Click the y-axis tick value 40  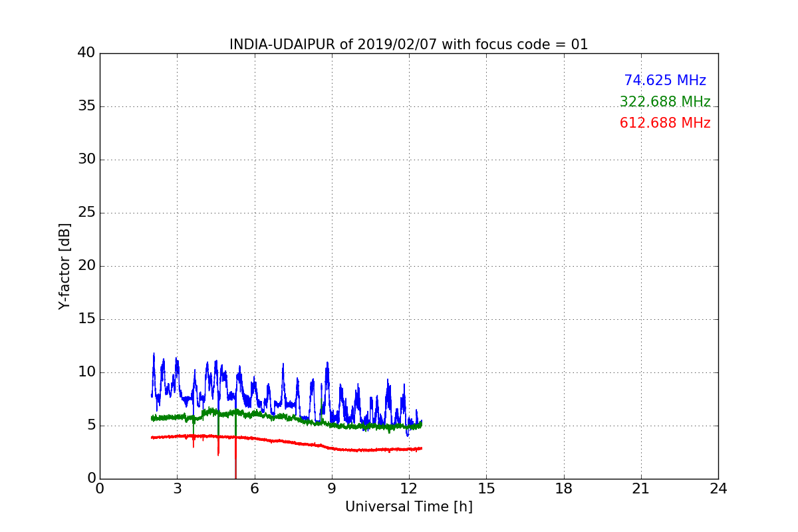(x=86, y=53)
